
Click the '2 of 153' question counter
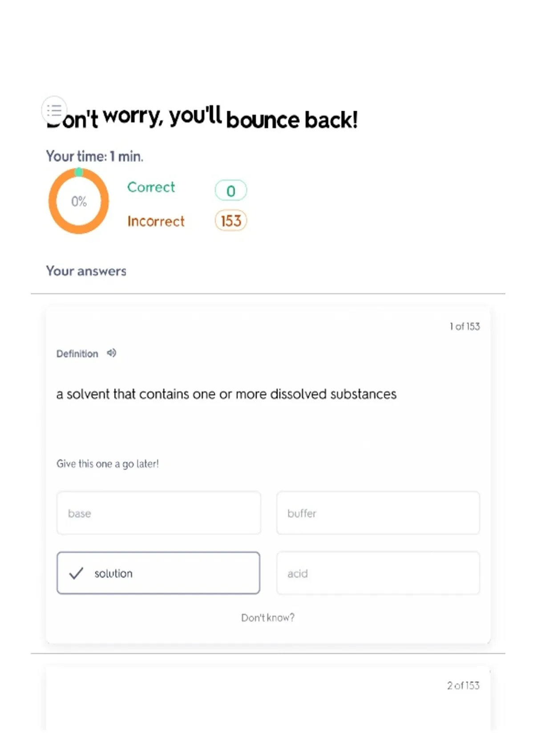tap(463, 686)
